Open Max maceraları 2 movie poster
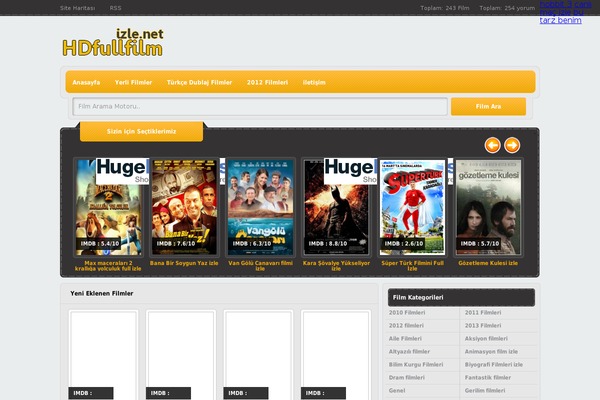The width and height of the screenshot is (600, 400). tap(108, 207)
